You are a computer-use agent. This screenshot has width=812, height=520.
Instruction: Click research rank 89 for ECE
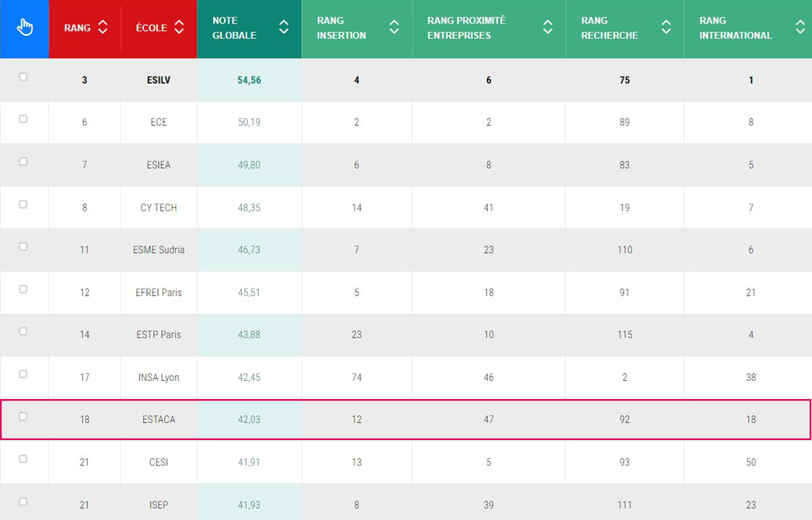click(625, 122)
